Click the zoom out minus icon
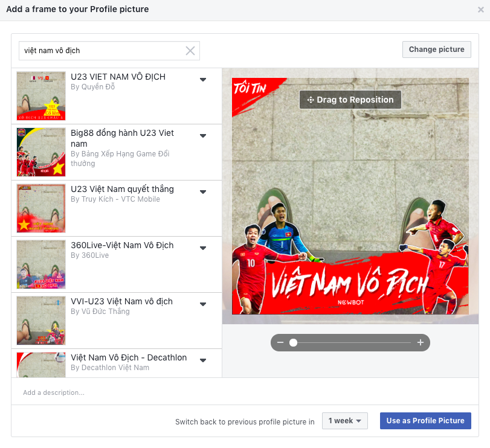Screen dimensions: 490x448 [280, 343]
